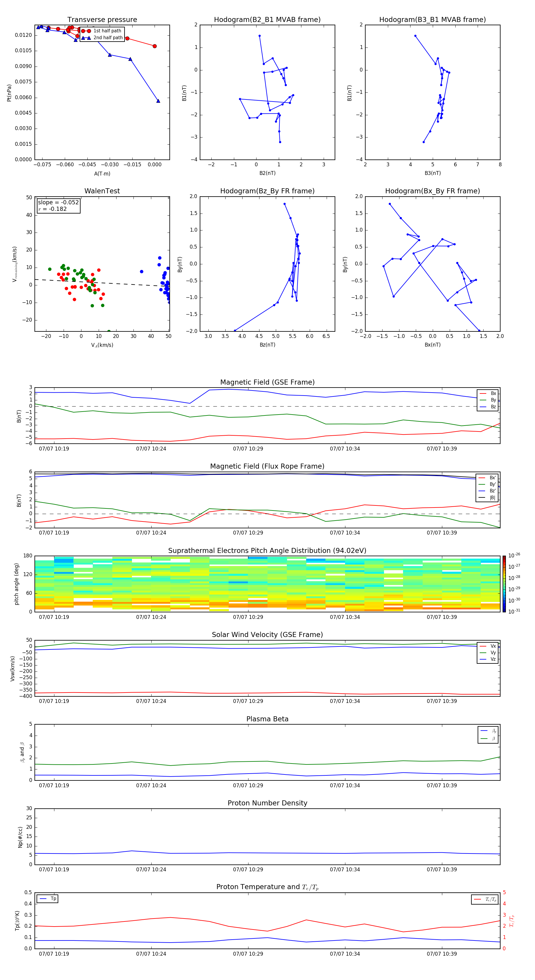Click the 'slope = -0.052' annotation
The height and width of the screenshot is (980, 535).
tap(58, 203)
